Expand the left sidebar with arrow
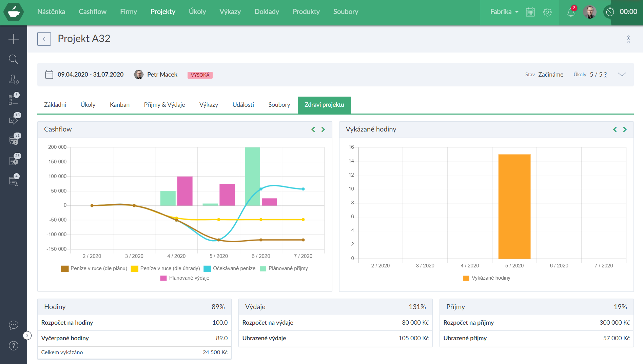The height and width of the screenshot is (364, 643). click(27, 336)
